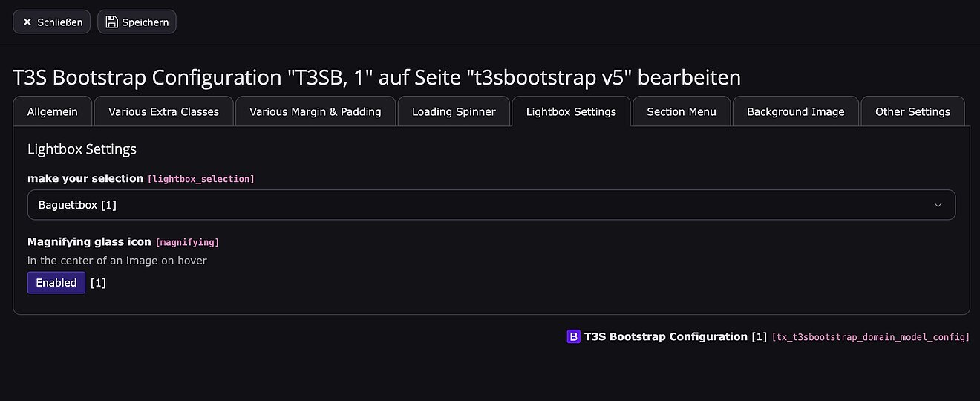Select the Lightbox Settings tab
The image size is (980, 401).
tap(571, 112)
